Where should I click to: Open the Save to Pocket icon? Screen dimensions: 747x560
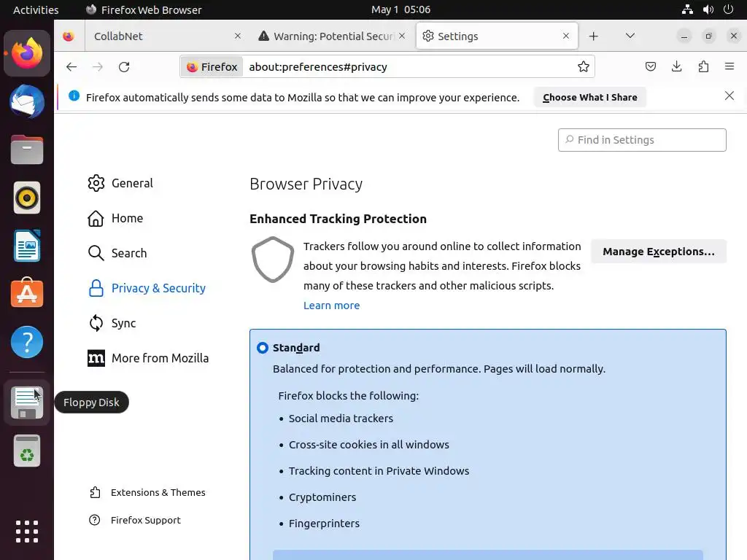650,67
